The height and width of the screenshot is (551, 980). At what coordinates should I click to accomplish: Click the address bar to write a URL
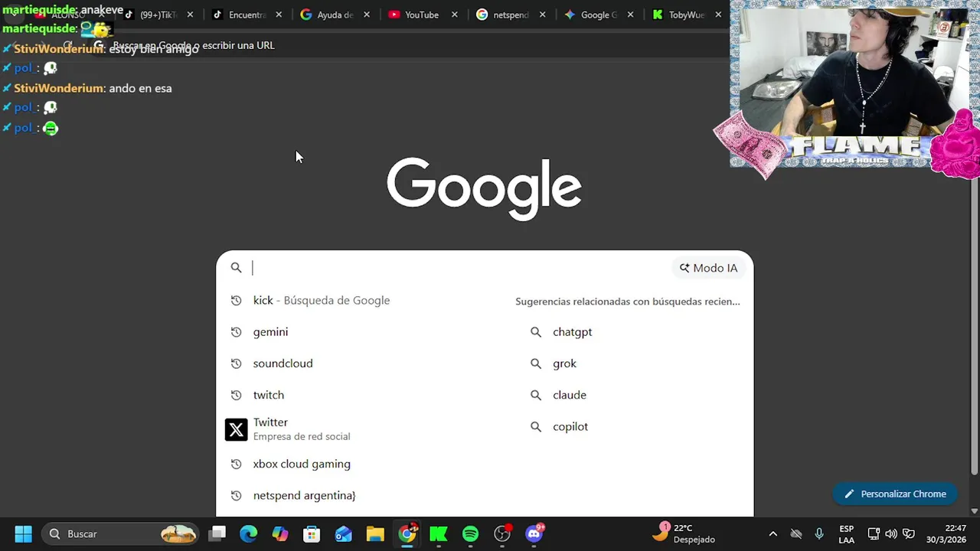pos(406,45)
